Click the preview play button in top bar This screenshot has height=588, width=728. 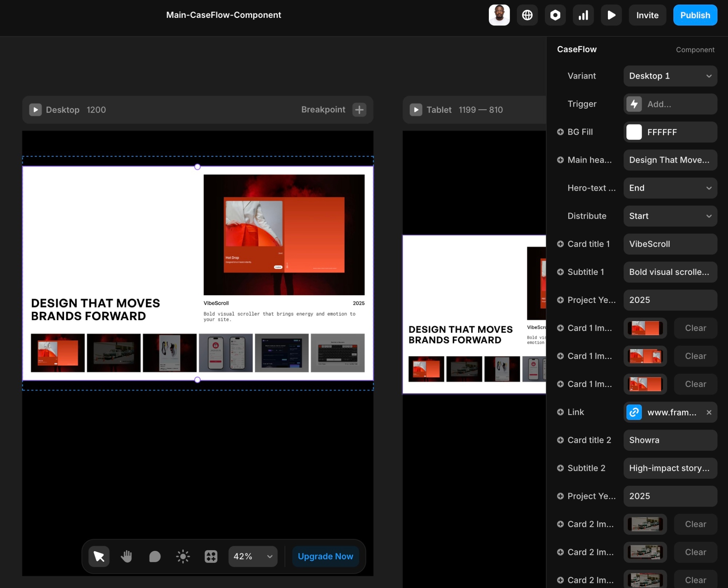pyautogui.click(x=611, y=15)
